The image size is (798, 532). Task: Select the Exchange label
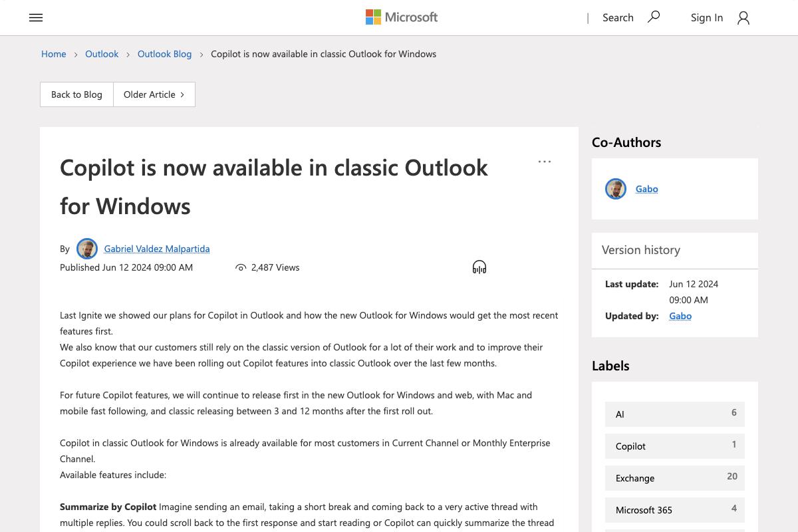coord(675,478)
